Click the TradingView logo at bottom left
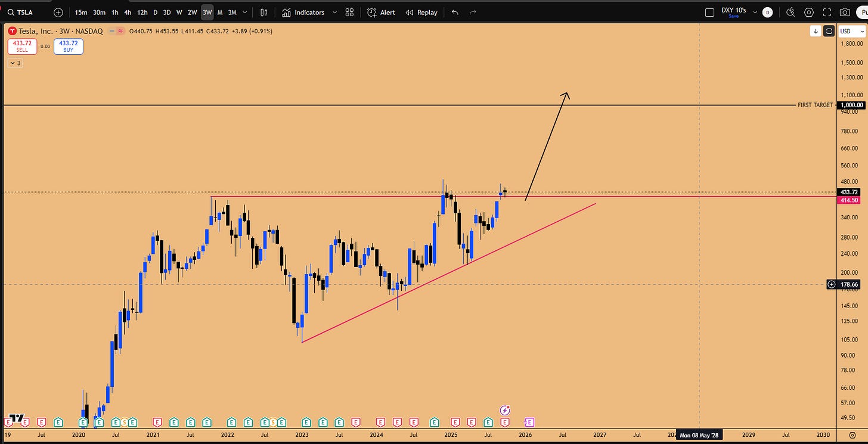The height and width of the screenshot is (444, 868). [17, 419]
